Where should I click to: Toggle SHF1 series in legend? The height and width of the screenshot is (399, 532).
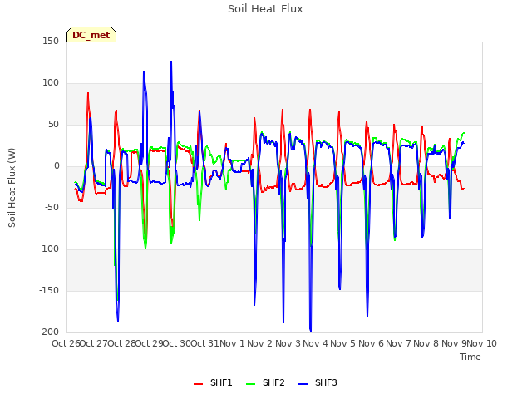click(x=213, y=382)
